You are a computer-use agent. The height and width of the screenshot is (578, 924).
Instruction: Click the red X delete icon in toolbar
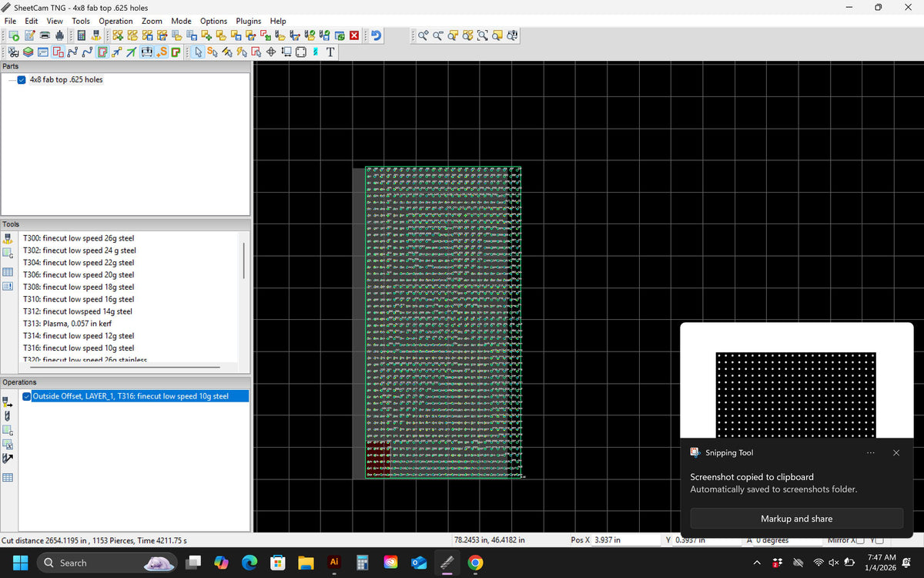point(354,35)
